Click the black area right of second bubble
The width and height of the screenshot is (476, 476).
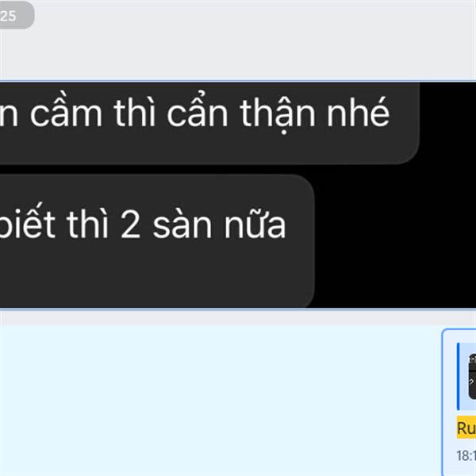pos(394,240)
